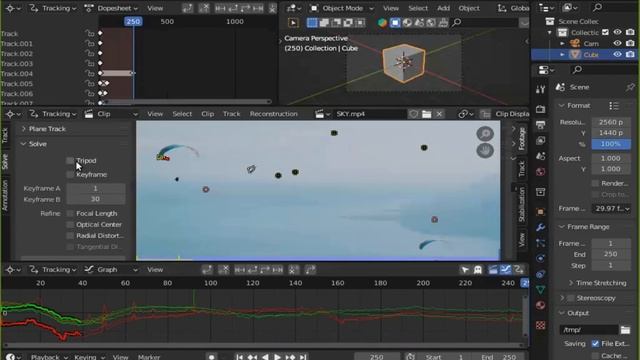The height and width of the screenshot is (360, 640).
Task: Enable the Tripod solve checkbox
Action: (70, 160)
